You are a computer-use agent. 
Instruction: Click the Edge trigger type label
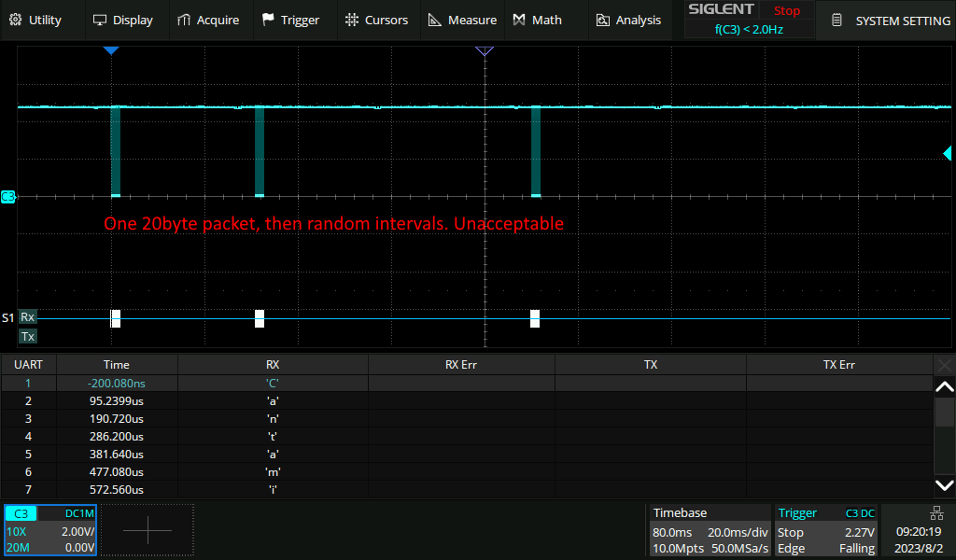(791, 548)
